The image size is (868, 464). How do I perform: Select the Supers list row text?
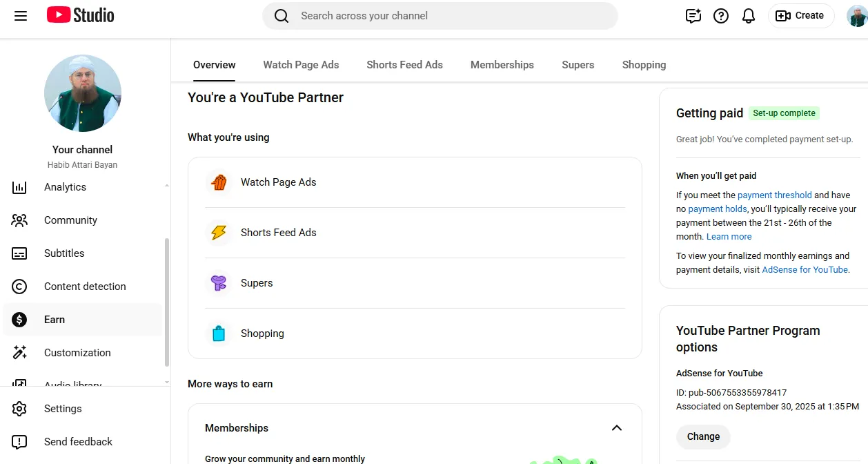257,283
